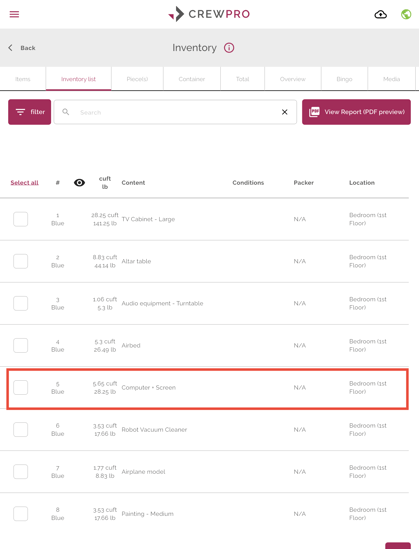Tick the Airplane model row checkbox
This screenshot has height=549, width=419.
pyautogui.click(x=21, y=472)
